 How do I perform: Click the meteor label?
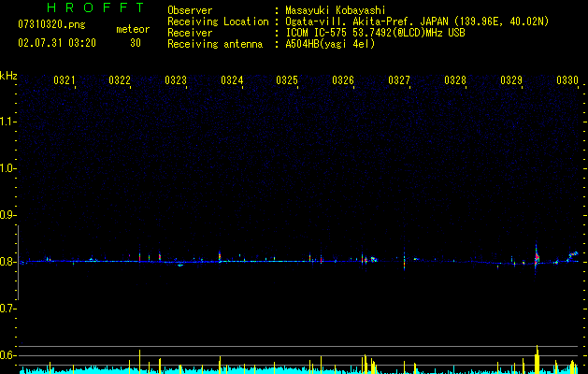click(x=133, y=29)
